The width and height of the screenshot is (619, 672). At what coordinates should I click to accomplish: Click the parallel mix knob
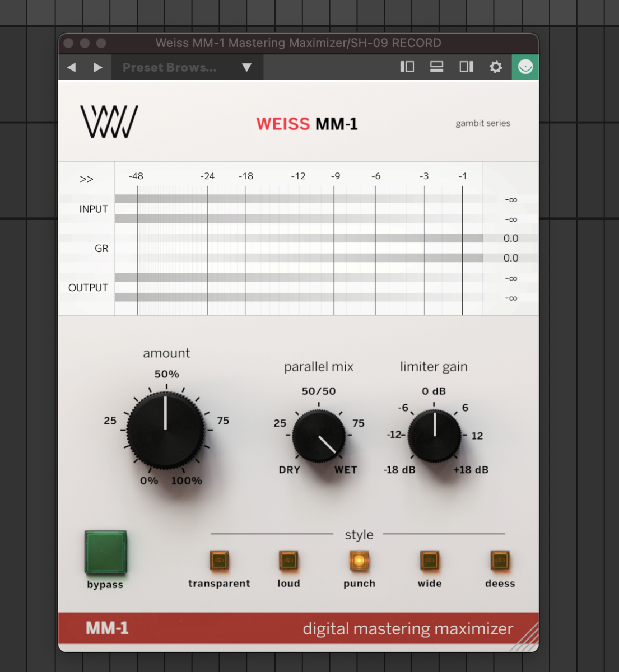click(319, 436)
